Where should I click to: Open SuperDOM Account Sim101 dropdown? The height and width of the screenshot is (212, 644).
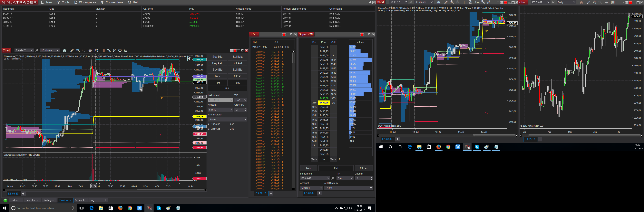pos(312,188)
